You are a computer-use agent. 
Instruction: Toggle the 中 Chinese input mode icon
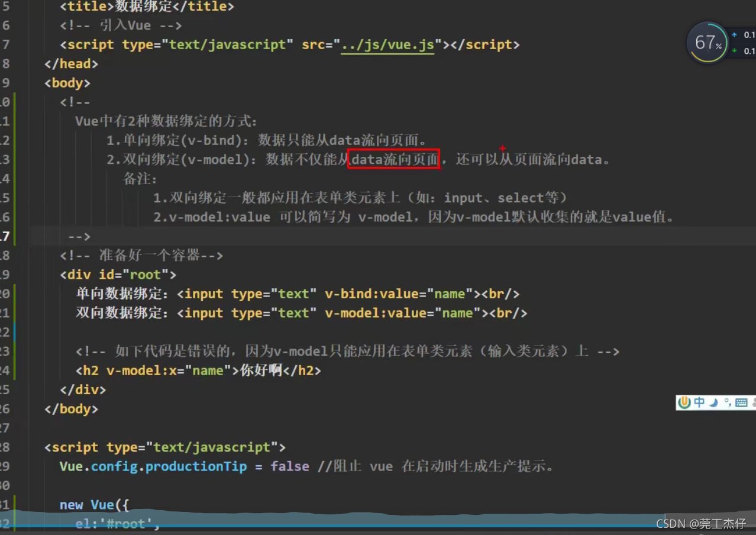pos(699,402)
